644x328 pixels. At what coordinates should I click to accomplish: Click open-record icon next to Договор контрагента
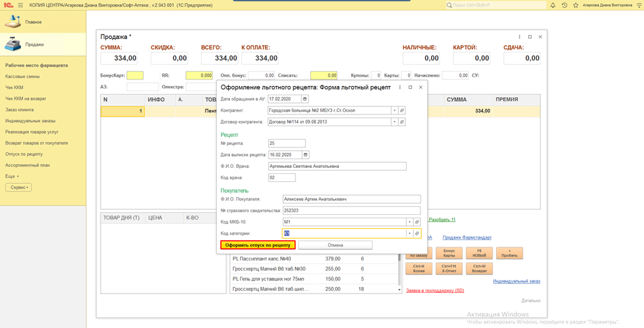click(x=401, y=122)
